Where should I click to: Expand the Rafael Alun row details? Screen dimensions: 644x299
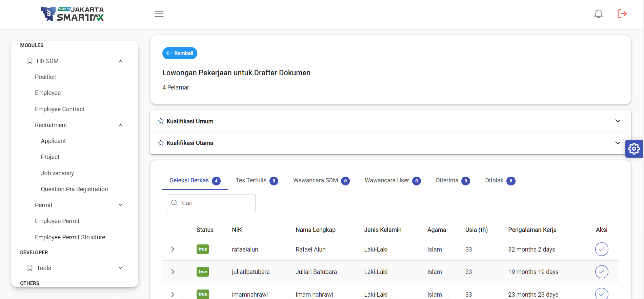(173, 249)
